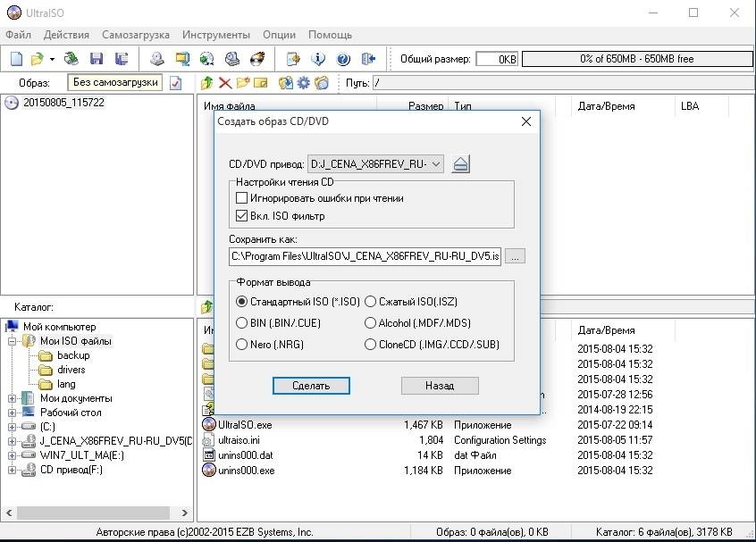Open the Опции menu
This screenshot has height=542, width=756.
click(279, 35)
